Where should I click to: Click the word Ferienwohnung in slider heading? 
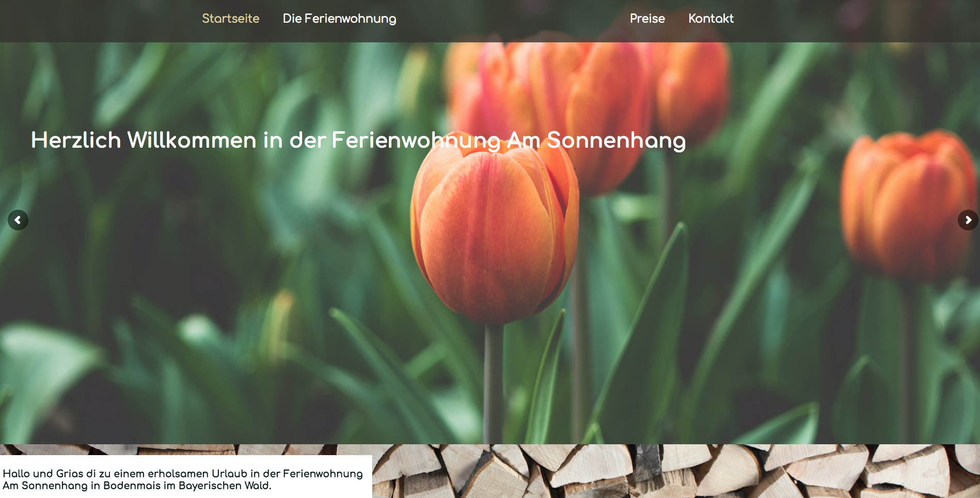point(416,141)
